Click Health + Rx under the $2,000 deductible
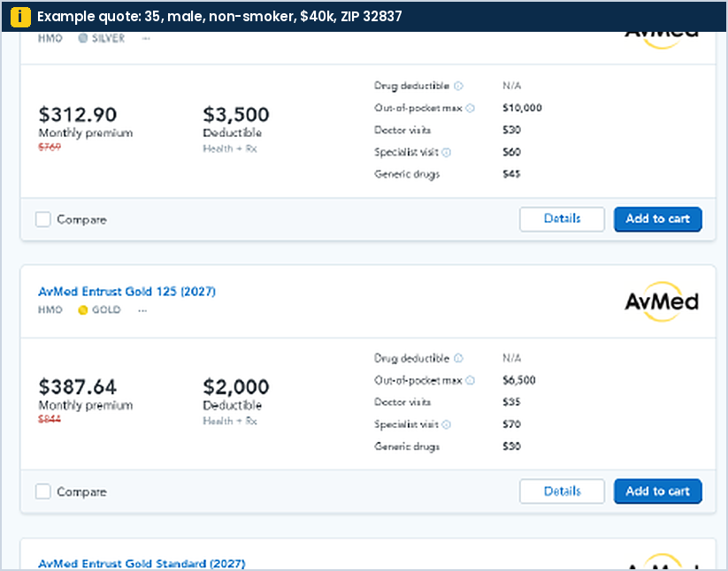 pyautogui.click(x=230, y=421)
